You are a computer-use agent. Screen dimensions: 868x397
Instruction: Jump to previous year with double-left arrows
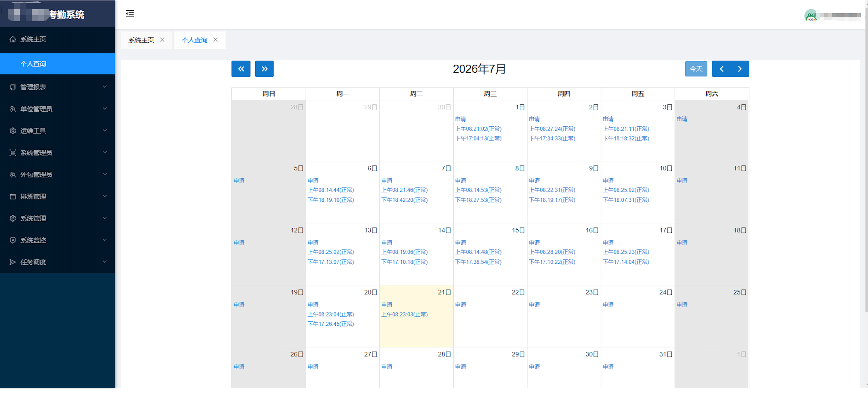click(241, 69)
